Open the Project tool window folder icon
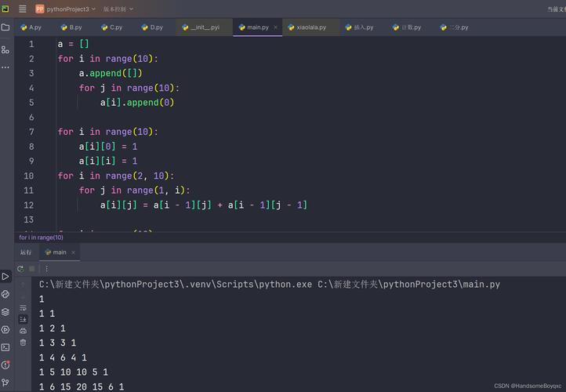This screenshot has height=392, width=566. [5, 27]
